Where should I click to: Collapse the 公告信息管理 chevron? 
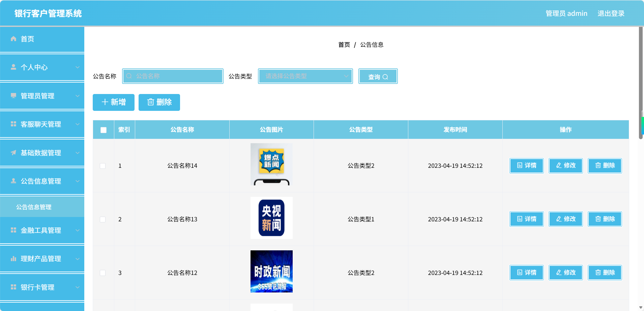pyautogui.click(x=78, y=181)
